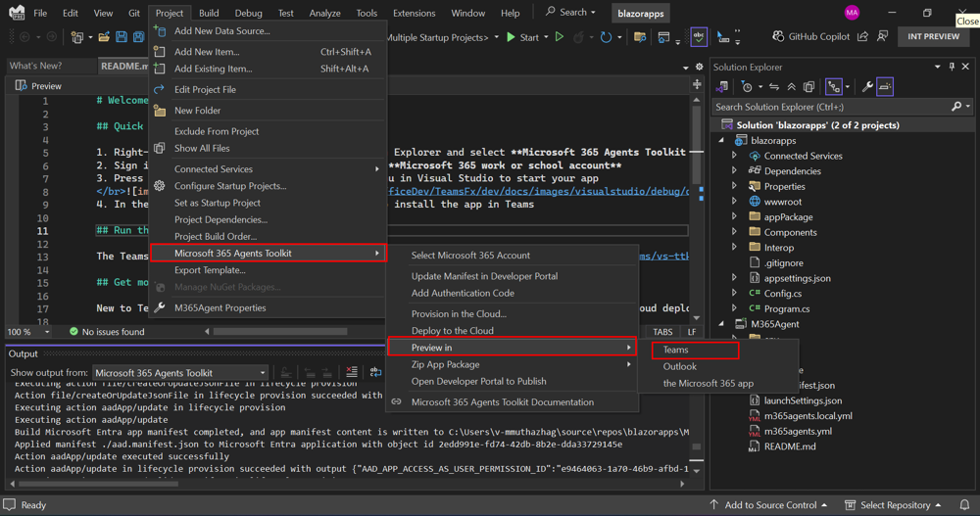Open the Show output from dropdown
The width and height of the screenshot is (980, 516).
(x=180, y=373)
